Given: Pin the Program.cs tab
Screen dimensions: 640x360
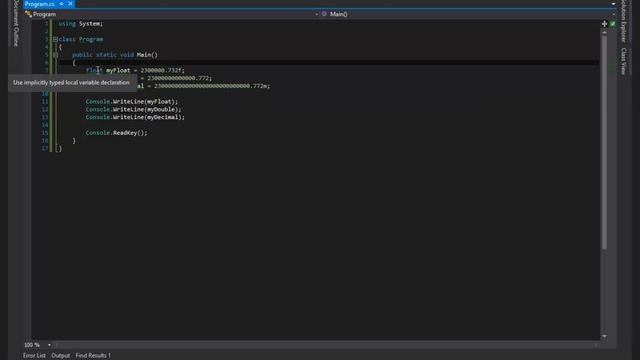Looking at the screenshot, I should [x=61, y=4].
